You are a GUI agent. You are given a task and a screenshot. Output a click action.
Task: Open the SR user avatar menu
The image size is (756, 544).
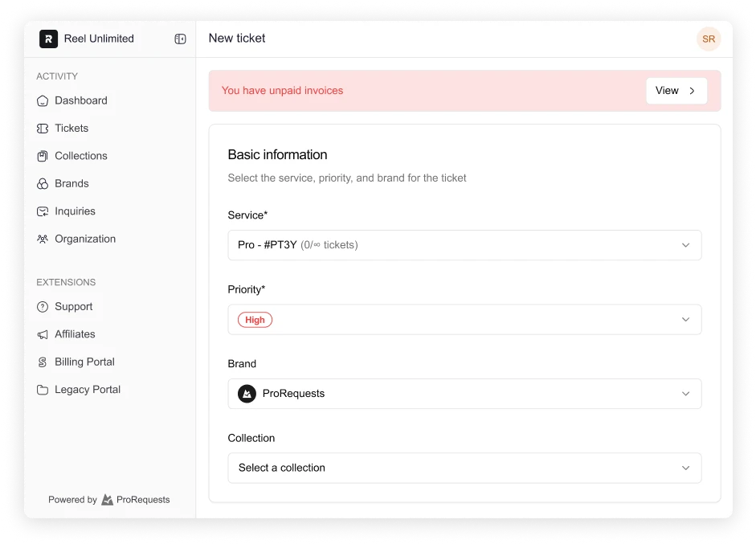coord(709,39)
